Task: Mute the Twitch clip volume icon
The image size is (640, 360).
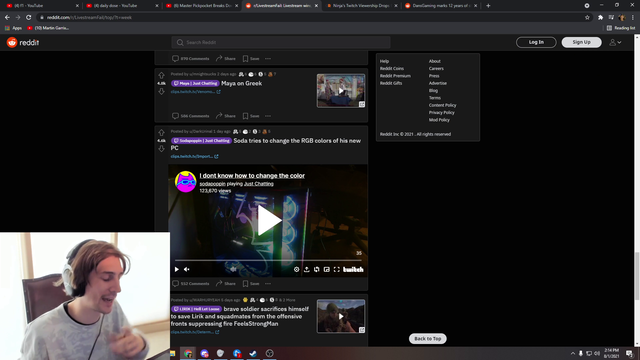Action: [187, 269]
